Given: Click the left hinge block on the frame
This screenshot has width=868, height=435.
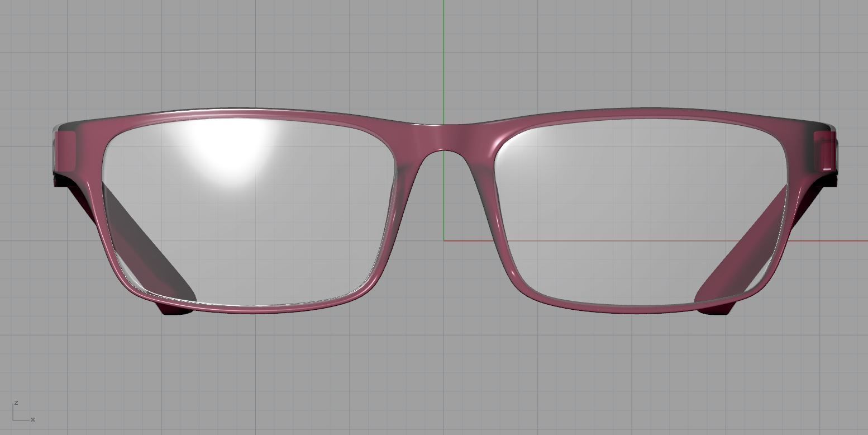Looking at the screenshot, I should 66,150.
